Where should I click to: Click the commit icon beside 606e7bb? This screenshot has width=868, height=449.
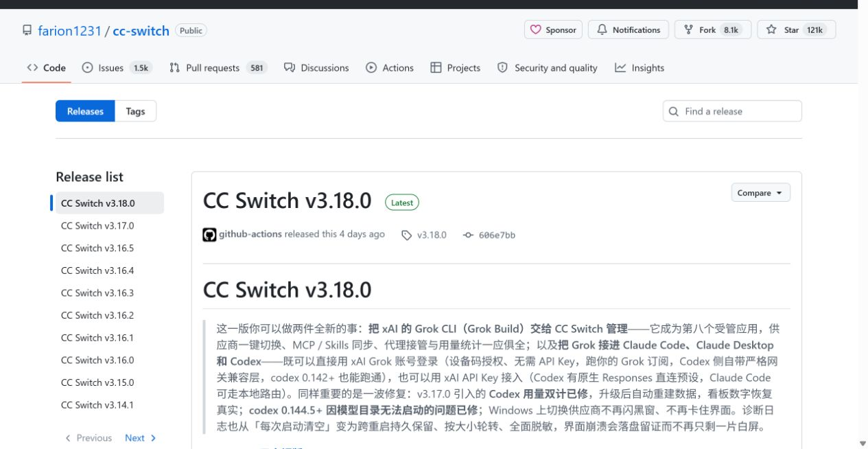pos(469,235)
